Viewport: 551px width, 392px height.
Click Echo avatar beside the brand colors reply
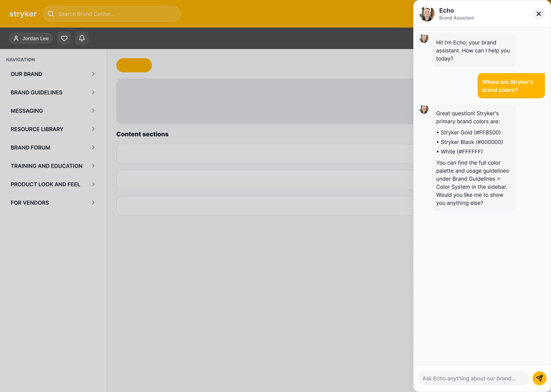click(424, 109)
